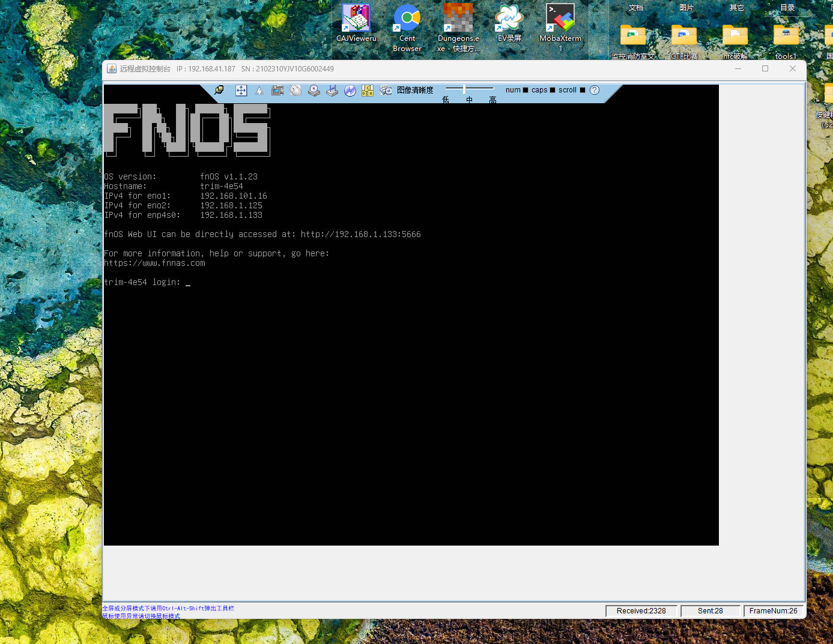The image size is (833, 644).
Task: Open the power control lightning icon
Action: click(x=259, y=91)
